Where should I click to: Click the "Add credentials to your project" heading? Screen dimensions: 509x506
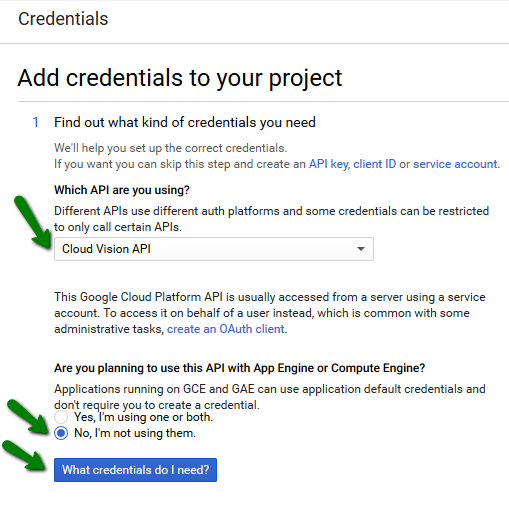pos(180,78)
